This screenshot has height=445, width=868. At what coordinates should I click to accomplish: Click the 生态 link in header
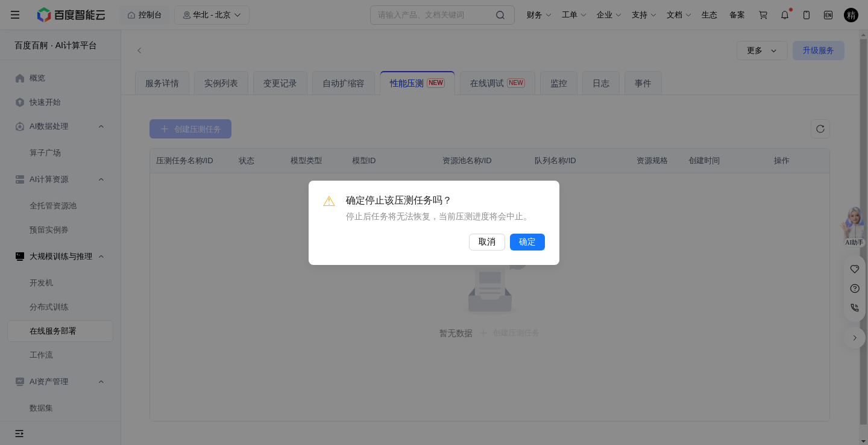tap(709, 15)
